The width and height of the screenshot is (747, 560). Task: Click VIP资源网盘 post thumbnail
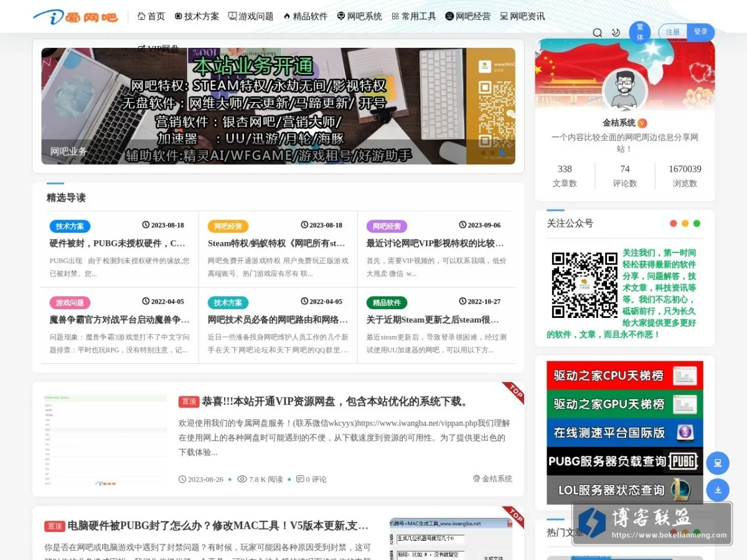106,440
